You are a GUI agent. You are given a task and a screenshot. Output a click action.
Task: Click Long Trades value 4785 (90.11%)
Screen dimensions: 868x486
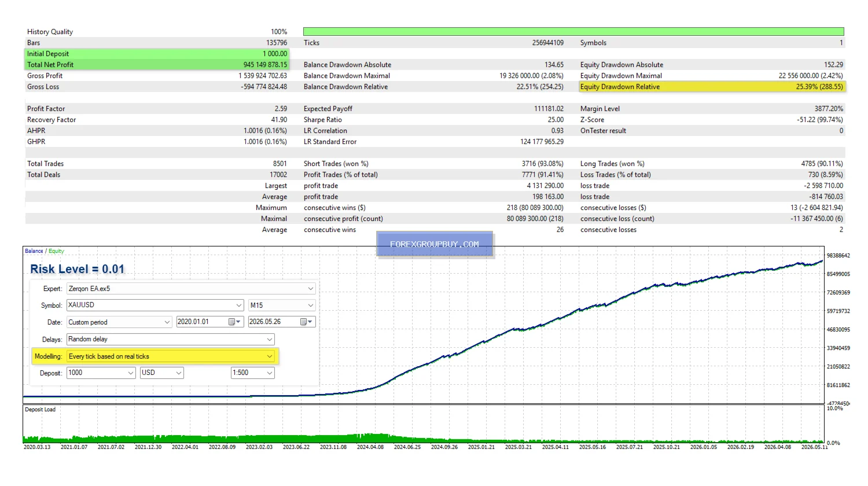tap(822, 164)
